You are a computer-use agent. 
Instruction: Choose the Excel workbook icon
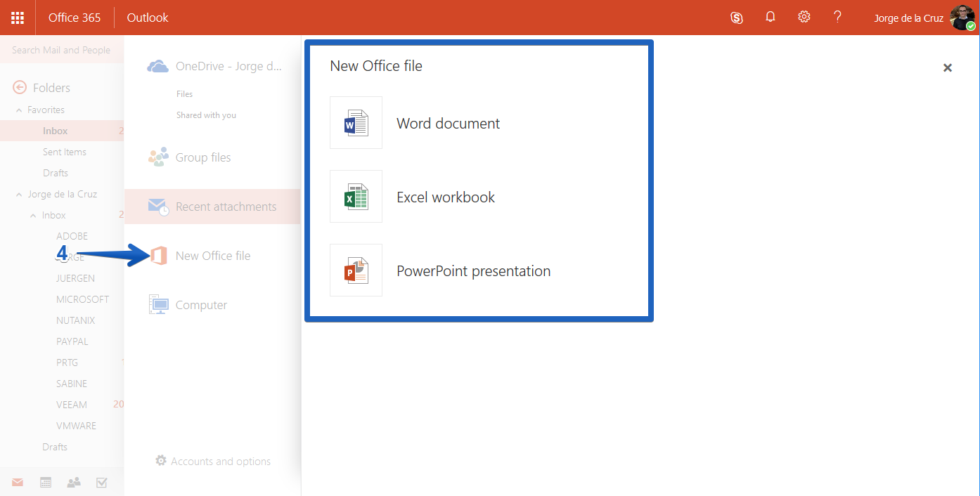[356, 197]
